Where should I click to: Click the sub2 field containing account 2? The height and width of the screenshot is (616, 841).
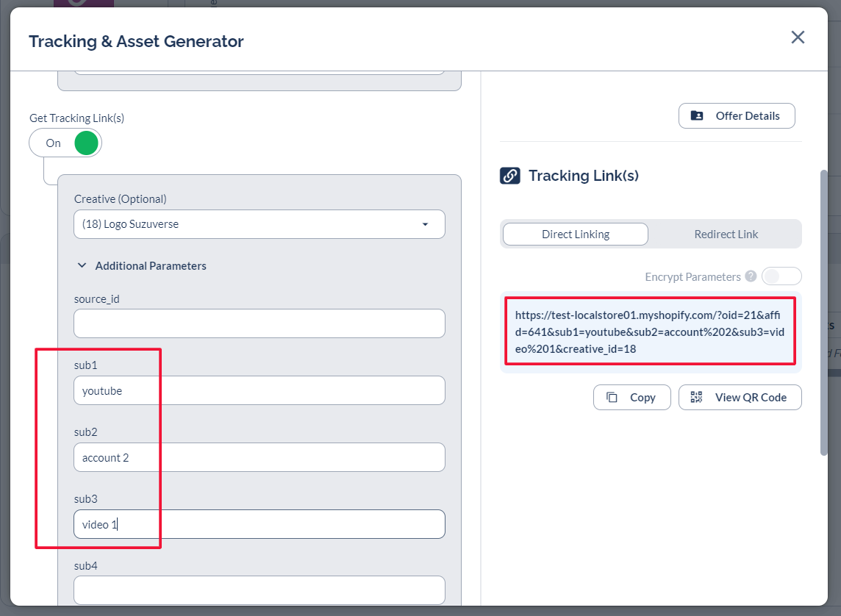point(259,457)
